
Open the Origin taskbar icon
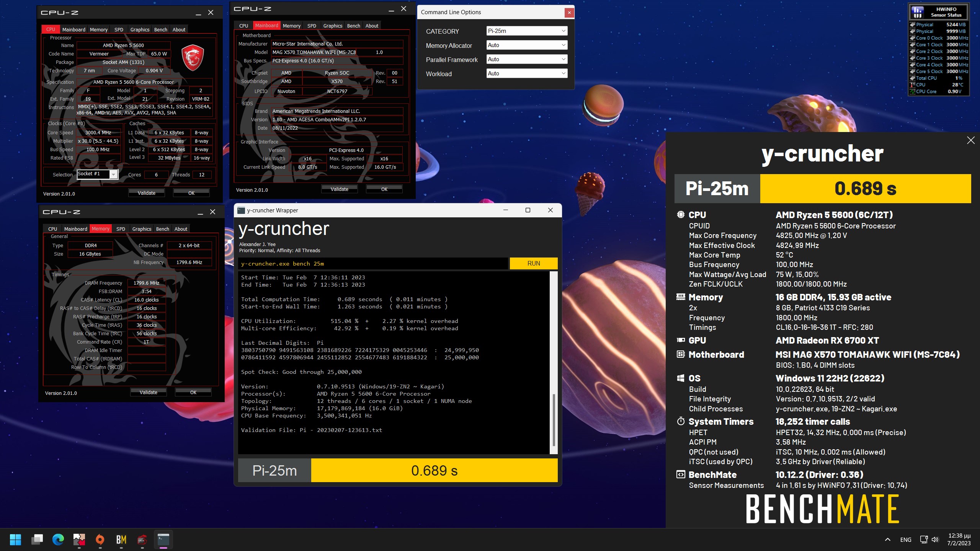pyautogui.click(x=100, y=540)
